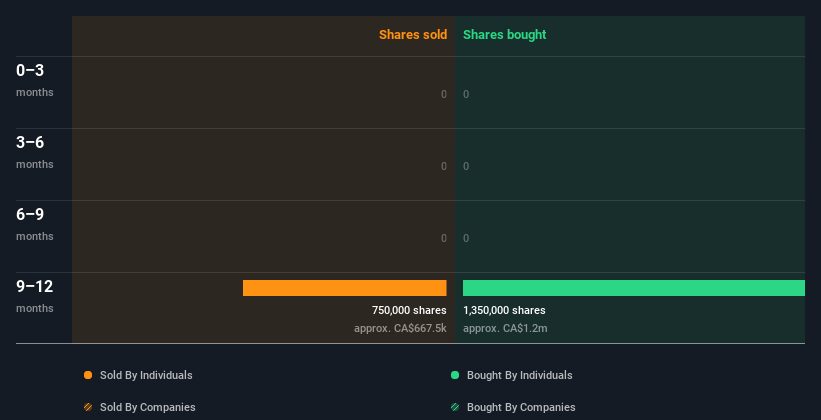This screenshot has width=821, height=420.
Task: Toggle the Sold By Companies legend label
Action: click(148, 407)
